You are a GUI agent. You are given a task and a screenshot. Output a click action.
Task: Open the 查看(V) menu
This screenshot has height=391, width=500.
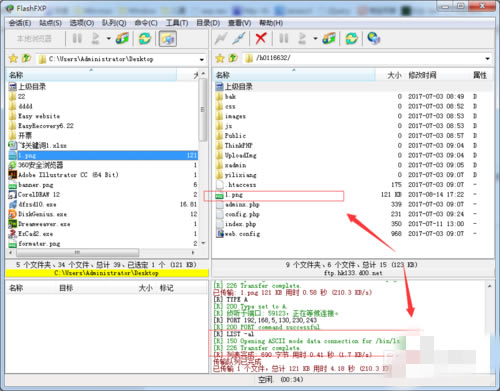click(239, 23)
